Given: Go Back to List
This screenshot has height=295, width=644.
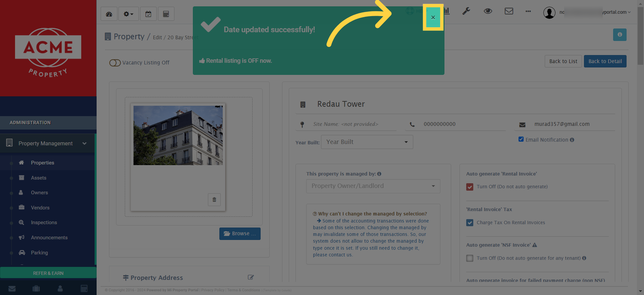Looking at the screenshot, I should [563, 61].
